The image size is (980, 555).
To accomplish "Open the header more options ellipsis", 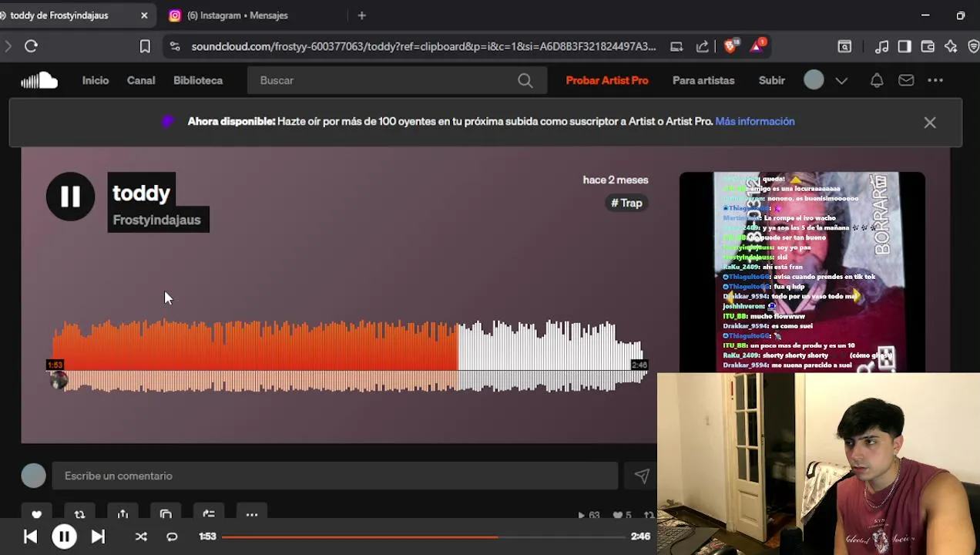I will 935,80.
